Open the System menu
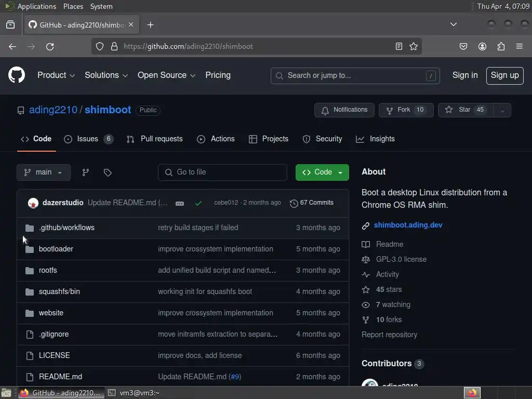The height and width of the screenshot is (399, 532). 101,6
